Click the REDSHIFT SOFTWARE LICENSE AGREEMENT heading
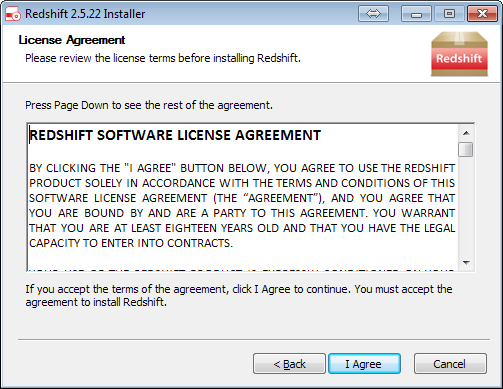 point(175,135)
